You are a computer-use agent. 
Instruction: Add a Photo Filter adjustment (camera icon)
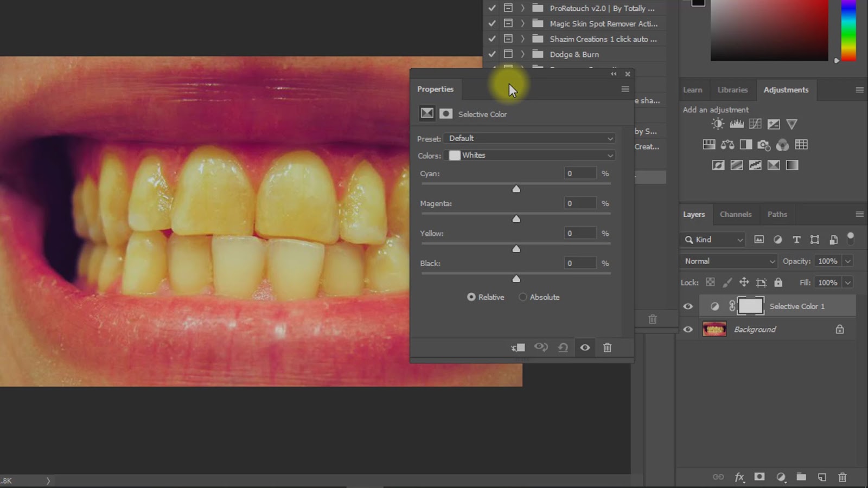click(x=764, y=144)
